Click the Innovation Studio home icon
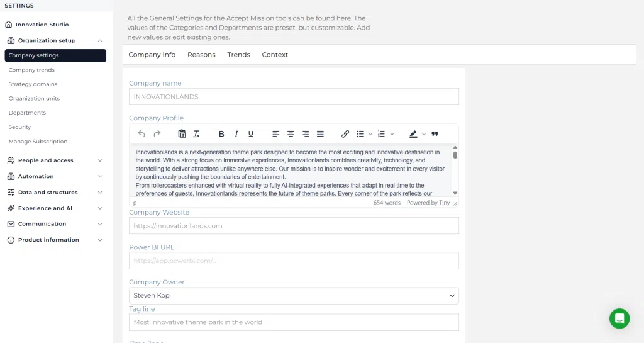The width and height of the screenshot is (644, 343). [9, 25]
